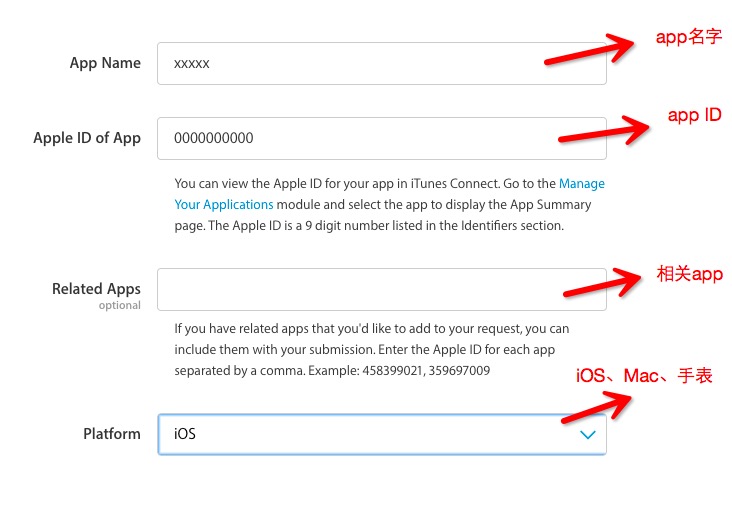The image size is (732, 508).
Task: Click the sentence about 9 digit number
Action: (386, 226)
